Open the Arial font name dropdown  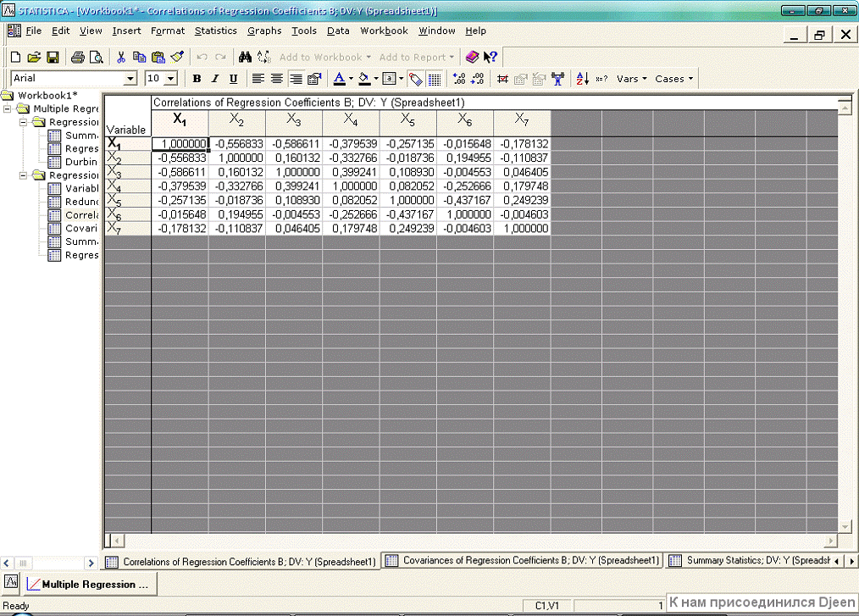coord(130,79)
